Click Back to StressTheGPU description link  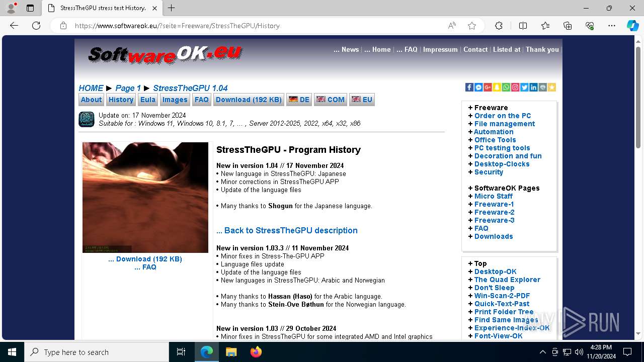click(287, 230)
